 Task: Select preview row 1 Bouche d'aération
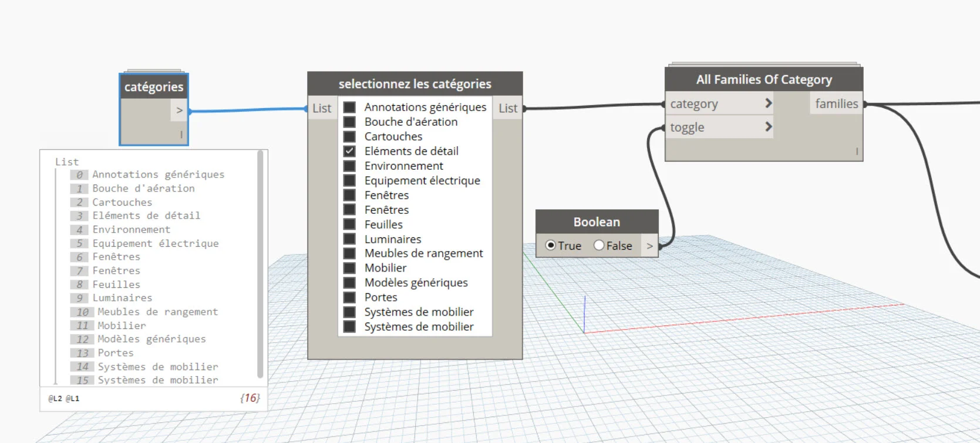coord(133,189)
